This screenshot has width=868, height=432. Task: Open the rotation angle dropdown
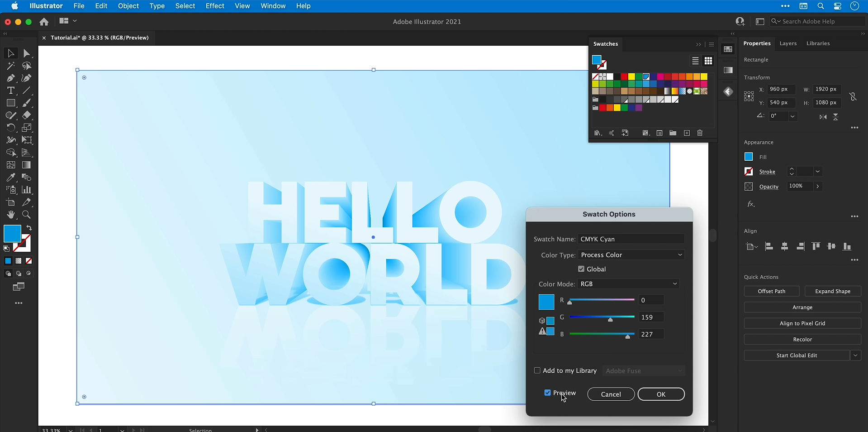coord(792,116)
